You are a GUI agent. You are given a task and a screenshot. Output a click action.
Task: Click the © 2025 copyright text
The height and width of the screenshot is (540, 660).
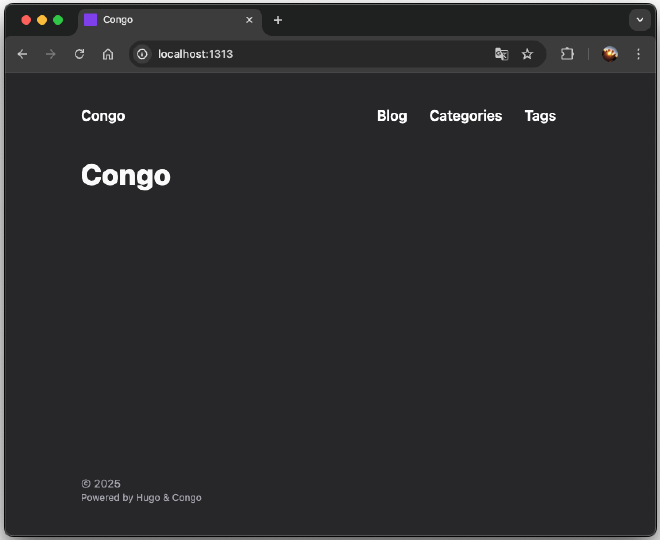tap(101, 484)
